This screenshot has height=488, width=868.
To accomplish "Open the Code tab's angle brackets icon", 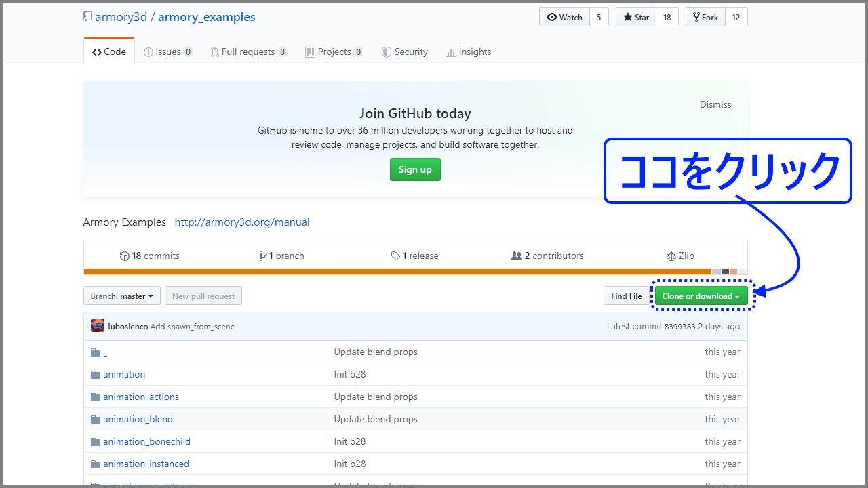I will coord(98,51).
